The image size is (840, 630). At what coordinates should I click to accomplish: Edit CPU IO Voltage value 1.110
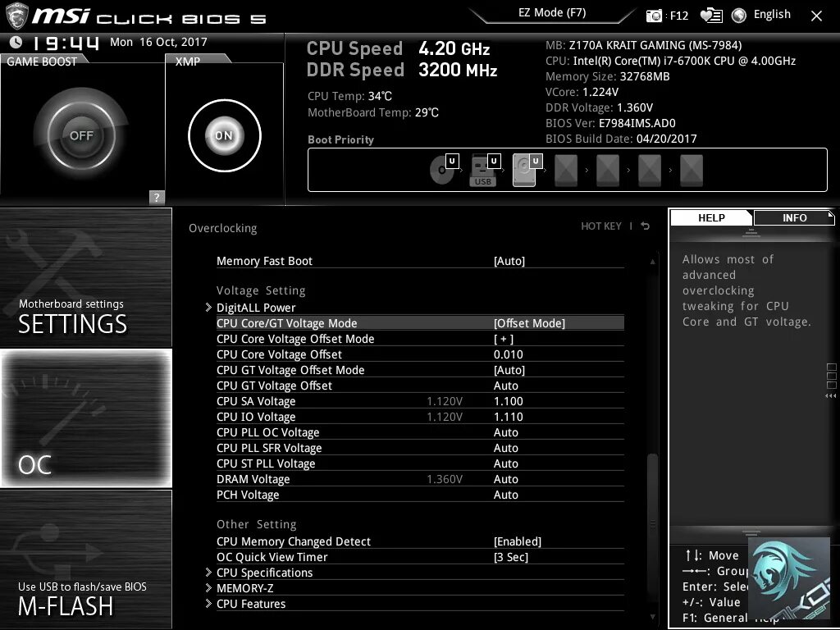click(x=509, y=416)
